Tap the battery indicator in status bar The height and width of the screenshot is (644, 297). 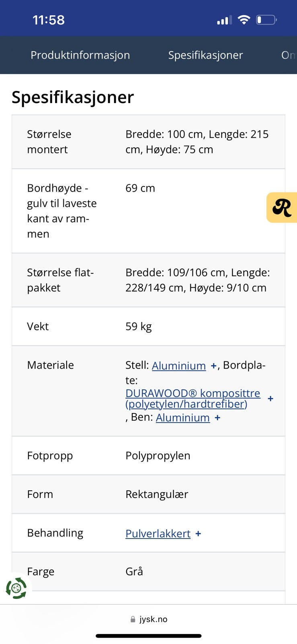click(x=266, y=19)
